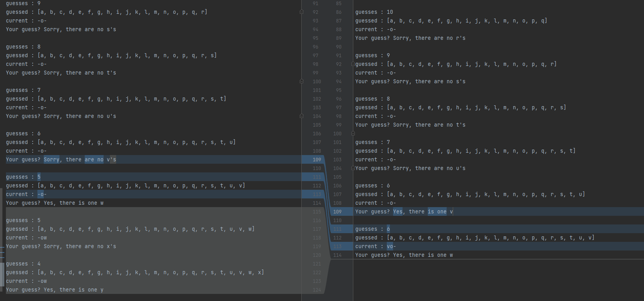644x301 pixels.
Task: Click left gutter line number 115
Action: coord(317,211)
